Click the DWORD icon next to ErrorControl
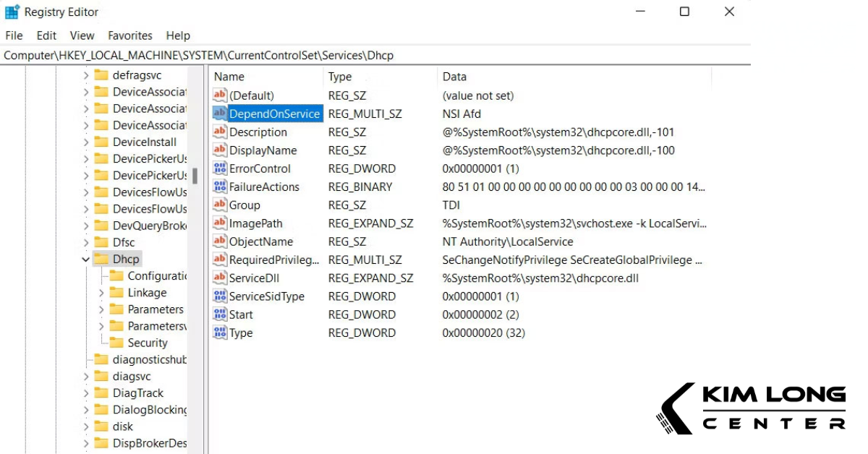The image size is (868, 454). tap(219, 168)
